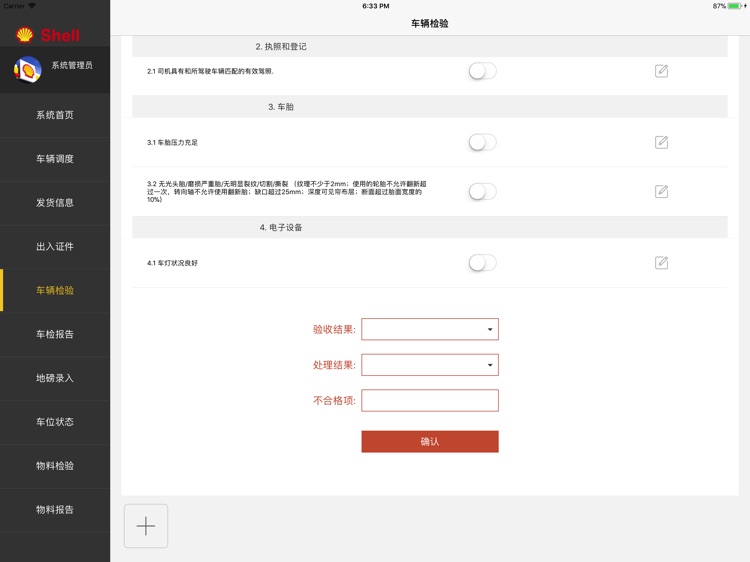Screen dimensions: 750x562
Task: Click the Shell logo icon
Action: 24,35
